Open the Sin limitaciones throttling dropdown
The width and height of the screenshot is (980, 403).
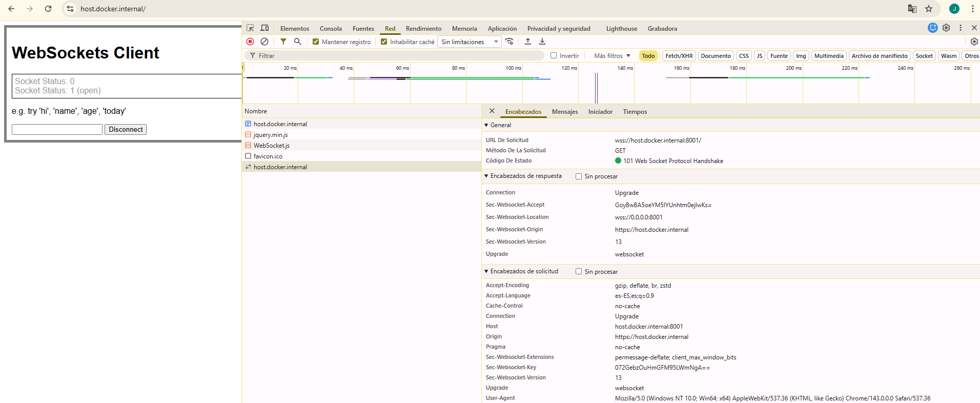(x=469, y=42)
